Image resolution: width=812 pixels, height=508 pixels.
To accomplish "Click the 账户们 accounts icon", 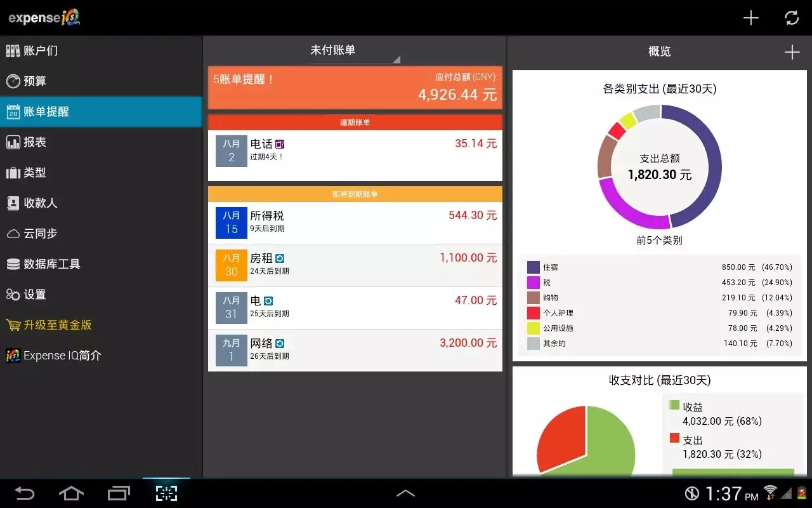I will click(x=13, y=51).
